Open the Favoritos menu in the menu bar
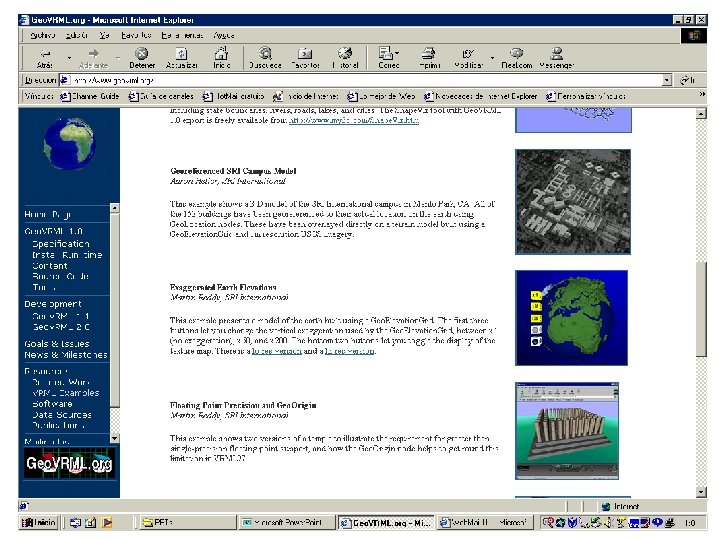Screen dimensions: 720x540 136,35
